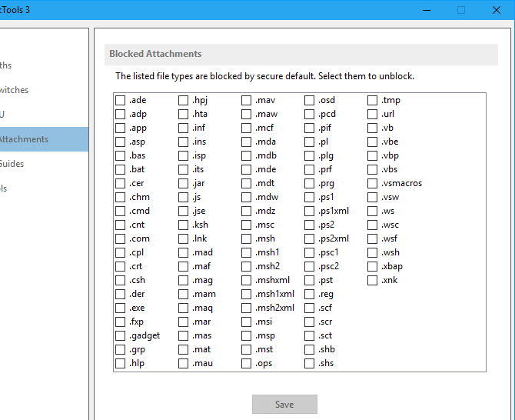Select the .gadget checkbox
The width and height of the screenshot is (515, 420).
pos(120,335)
